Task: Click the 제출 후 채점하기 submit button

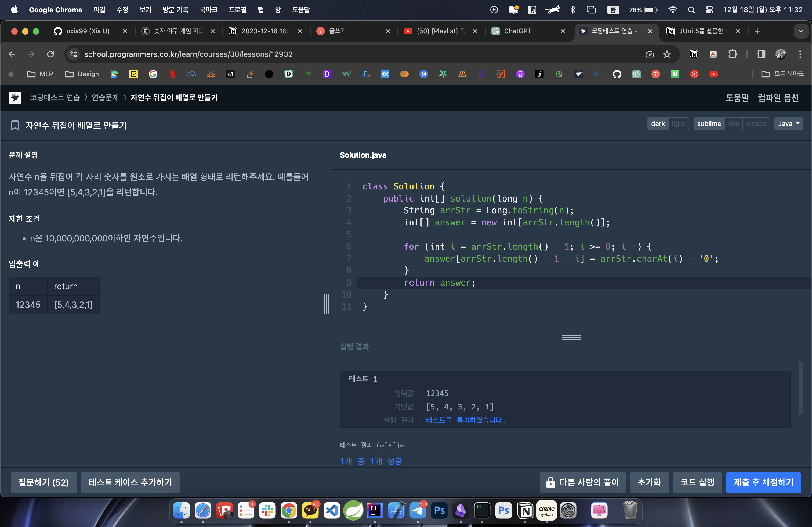Action: coord(763,482)
